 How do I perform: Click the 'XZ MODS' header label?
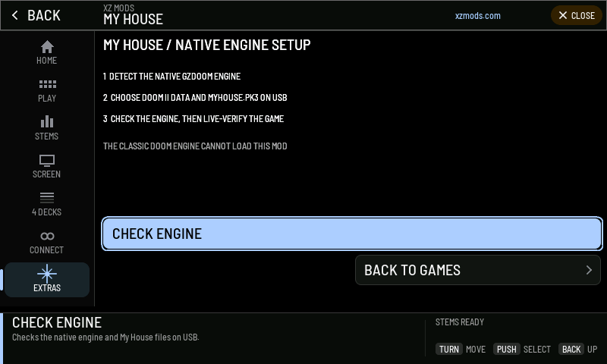[119, 8]
